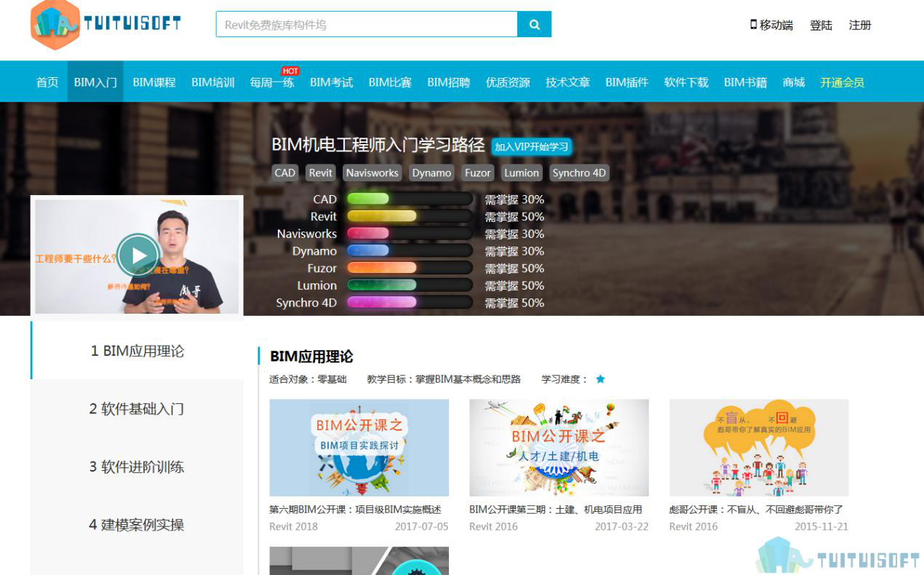
Task: Click the difficulty star icon
Action: [x=600, y=379]
